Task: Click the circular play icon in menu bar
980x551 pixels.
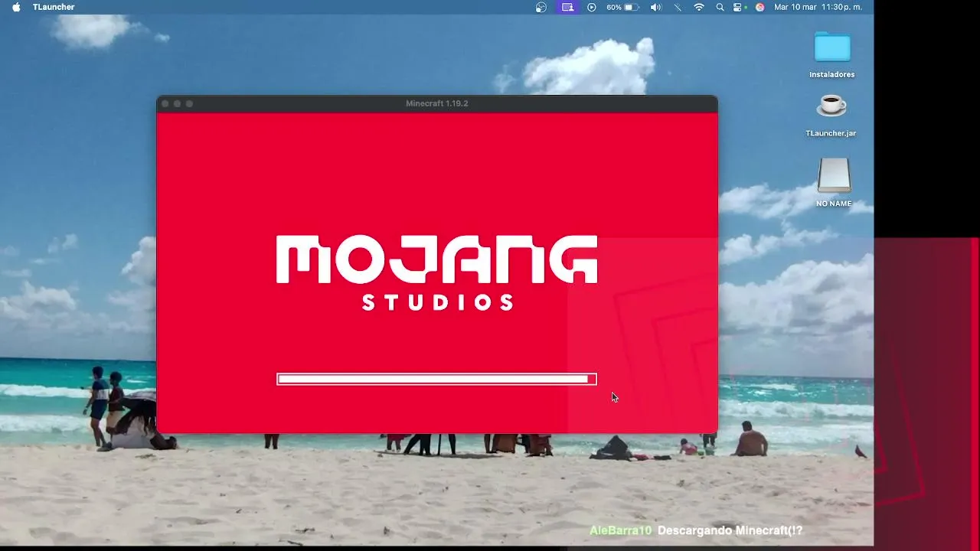Action: pos(592,7)
